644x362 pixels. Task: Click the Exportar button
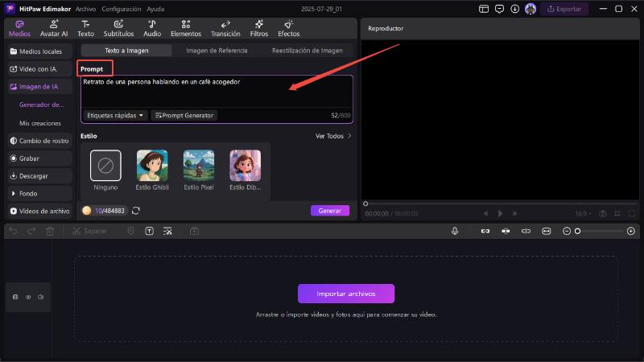[564, 9]
